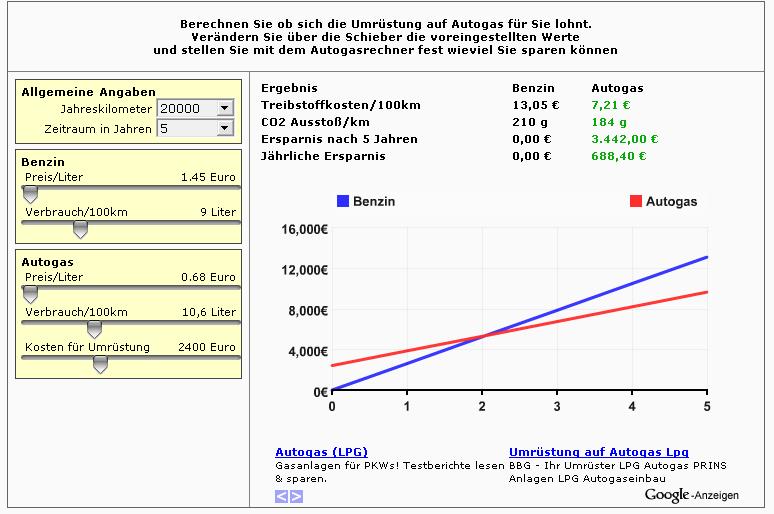Click the previous ad arrow icon
The image size is (774, 514).
[282, 496]
